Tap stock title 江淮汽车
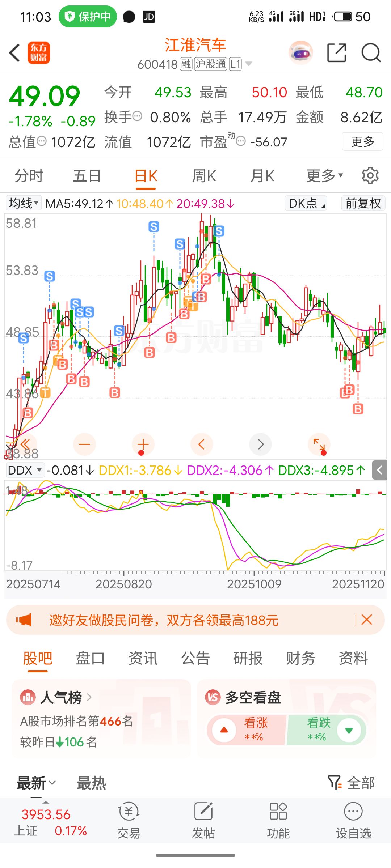The width and height of the screenshot is (391, 868). pos(195,45)
